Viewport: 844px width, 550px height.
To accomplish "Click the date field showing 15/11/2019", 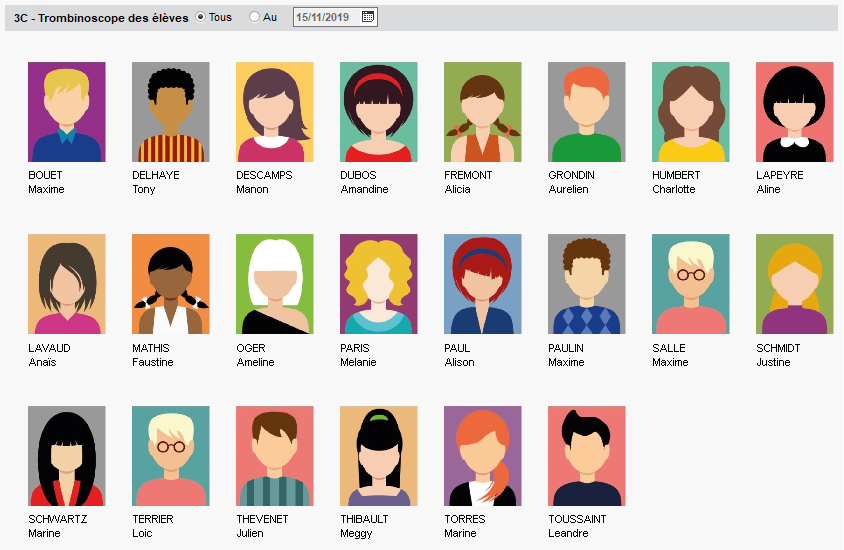I will (328, 17).
